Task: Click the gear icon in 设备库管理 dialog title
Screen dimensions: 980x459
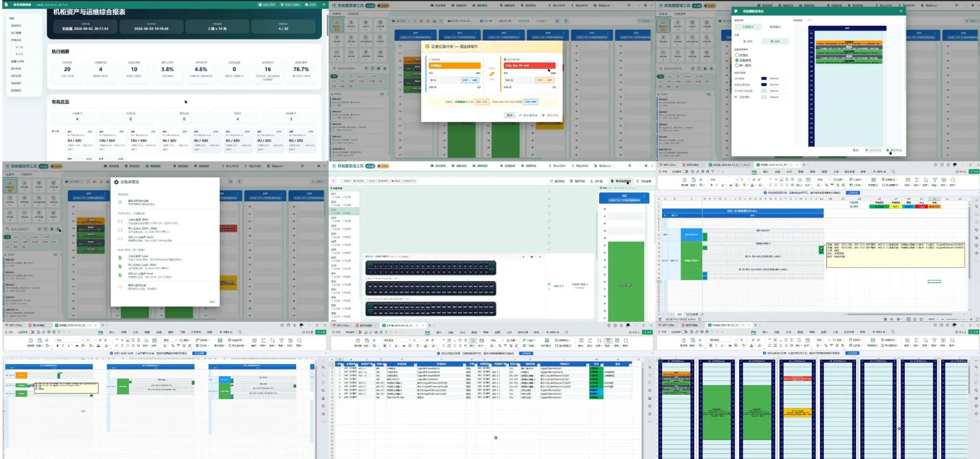Action: (116, 182)
